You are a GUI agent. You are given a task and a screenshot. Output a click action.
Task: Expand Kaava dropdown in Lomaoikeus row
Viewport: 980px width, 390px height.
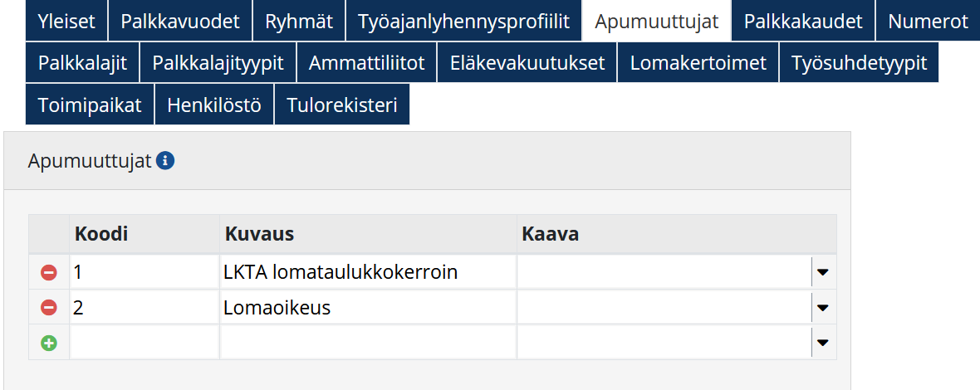[x=823, y=308]
